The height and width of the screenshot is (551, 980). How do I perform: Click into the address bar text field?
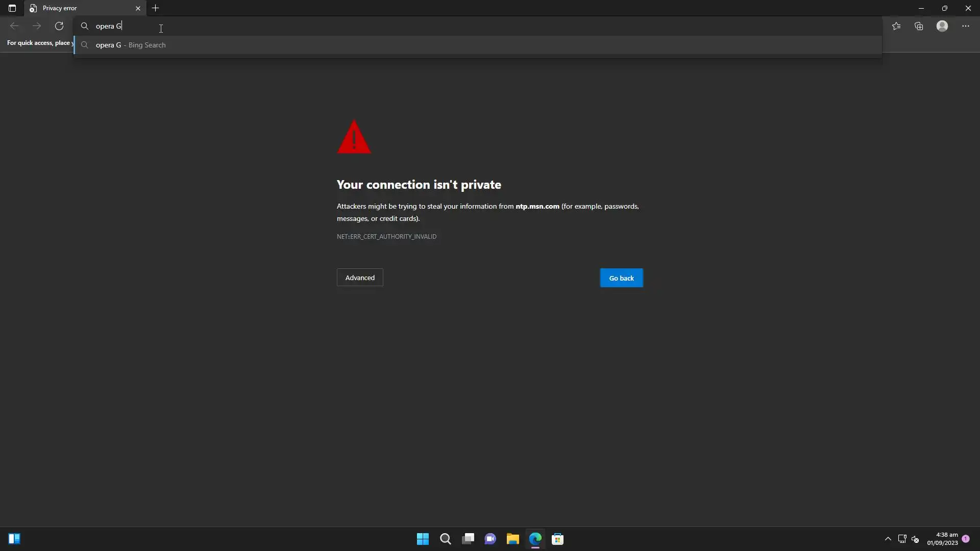pos(357,26)
